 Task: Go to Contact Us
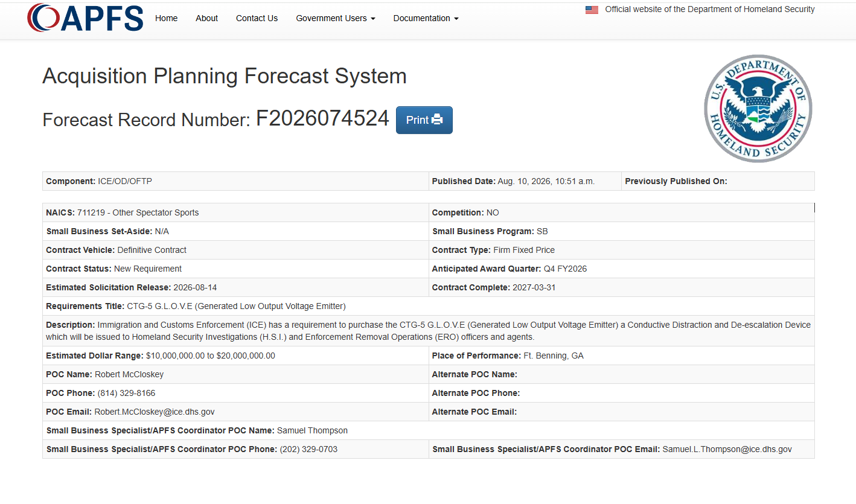pos(257,18)
